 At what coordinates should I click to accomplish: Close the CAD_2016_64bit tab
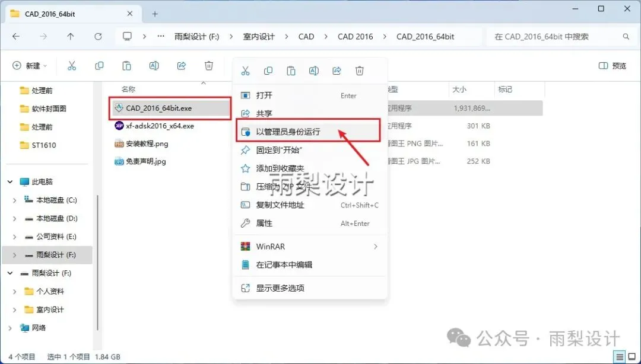(129, 14)
